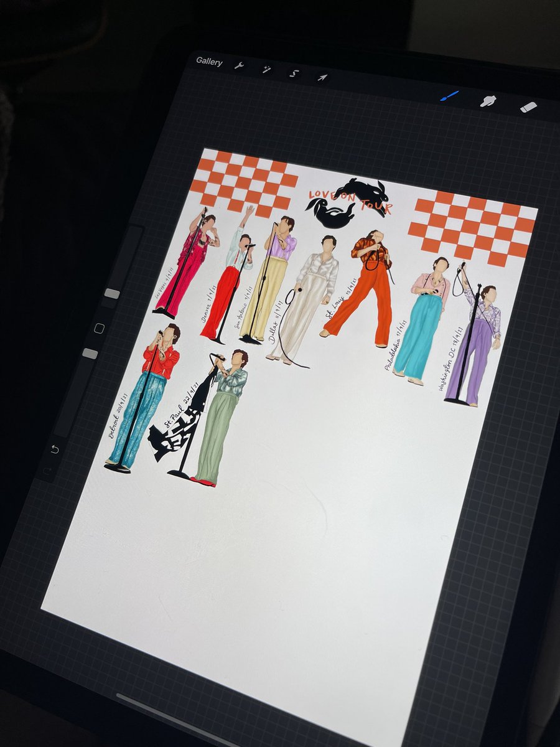Screen dimensions: 560x747
Task: Select the Smudge finger tool
Action: point(489,101)
